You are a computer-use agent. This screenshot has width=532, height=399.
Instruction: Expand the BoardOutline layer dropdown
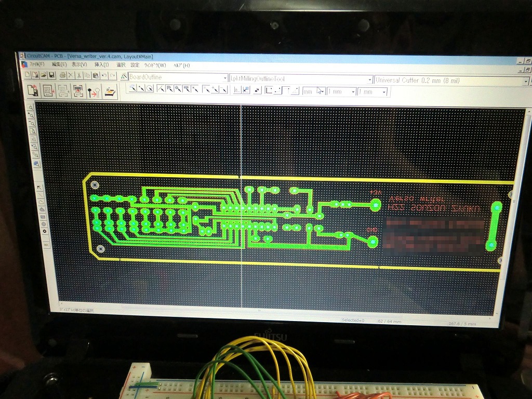pos(225,78)
